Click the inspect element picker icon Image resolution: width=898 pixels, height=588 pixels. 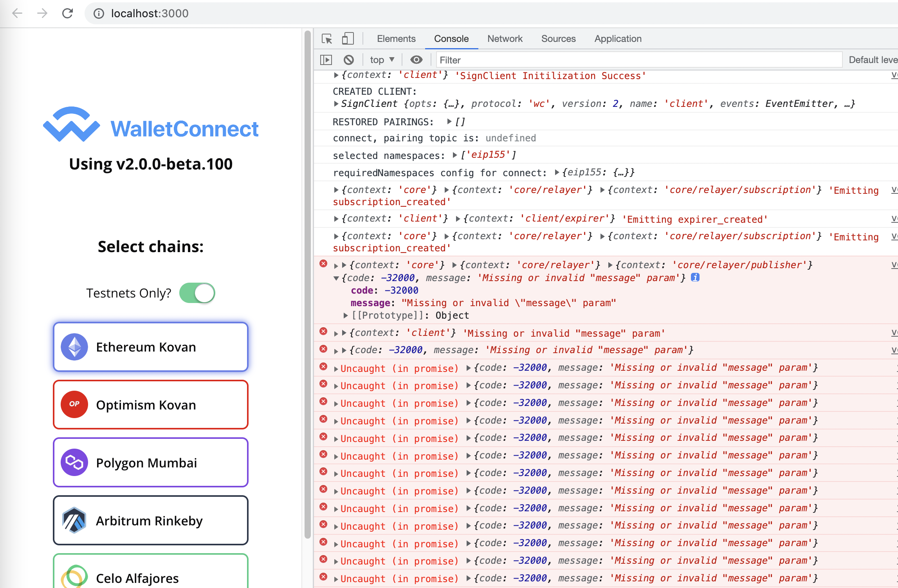click(326, 39)
